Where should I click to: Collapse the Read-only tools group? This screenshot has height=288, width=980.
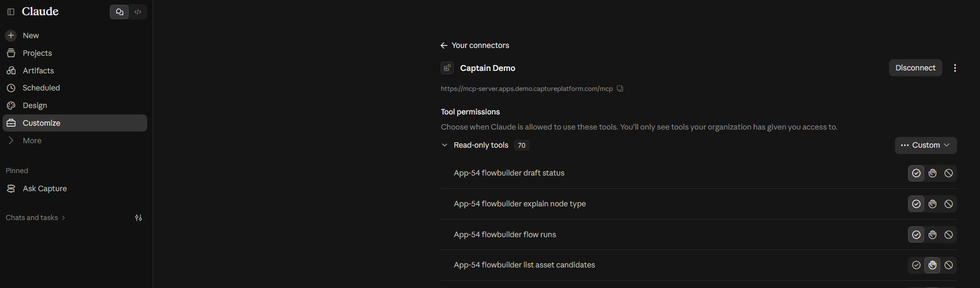coord(445,145)
